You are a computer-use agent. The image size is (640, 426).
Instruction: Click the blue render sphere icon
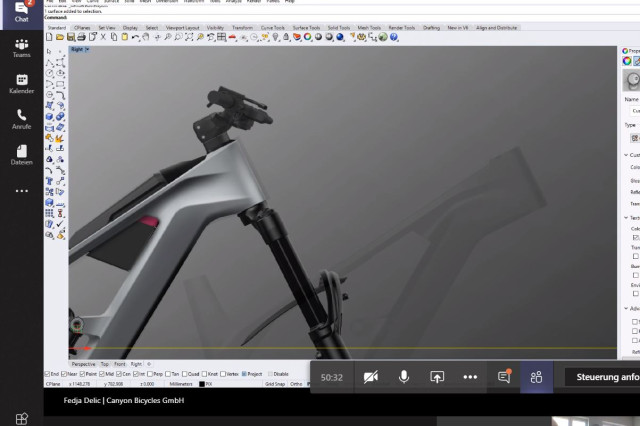[x=340, y=37]
